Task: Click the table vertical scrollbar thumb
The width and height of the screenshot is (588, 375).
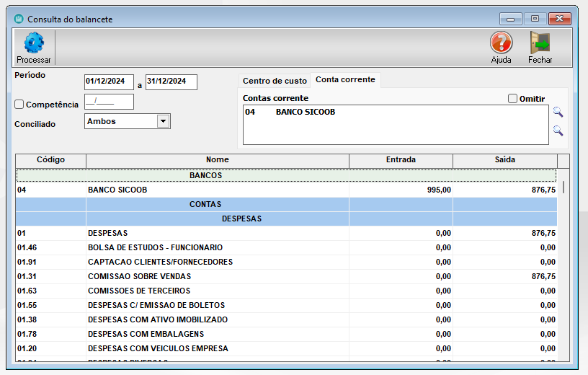Action: pyautogui.click(x=563, y=187)
